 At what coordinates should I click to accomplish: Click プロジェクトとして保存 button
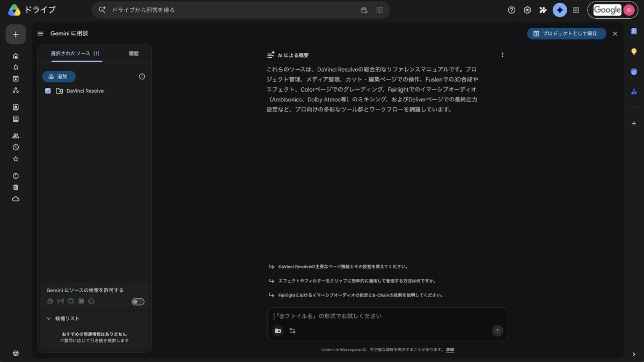(567, 33)
